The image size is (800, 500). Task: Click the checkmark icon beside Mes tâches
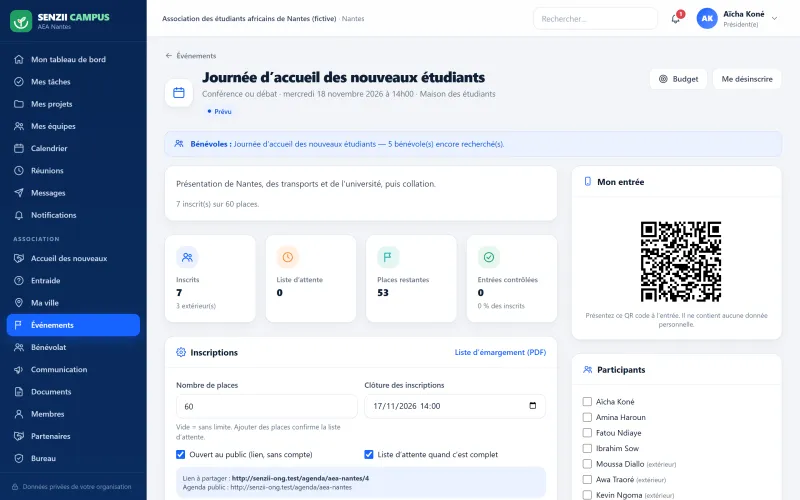point(19,82)
